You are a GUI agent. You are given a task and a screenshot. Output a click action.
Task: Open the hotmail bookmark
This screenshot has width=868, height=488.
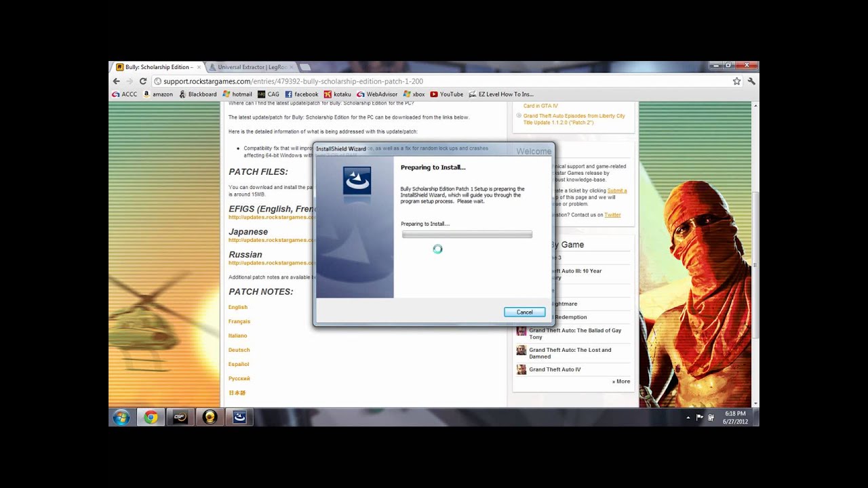(x=237, y=94)
